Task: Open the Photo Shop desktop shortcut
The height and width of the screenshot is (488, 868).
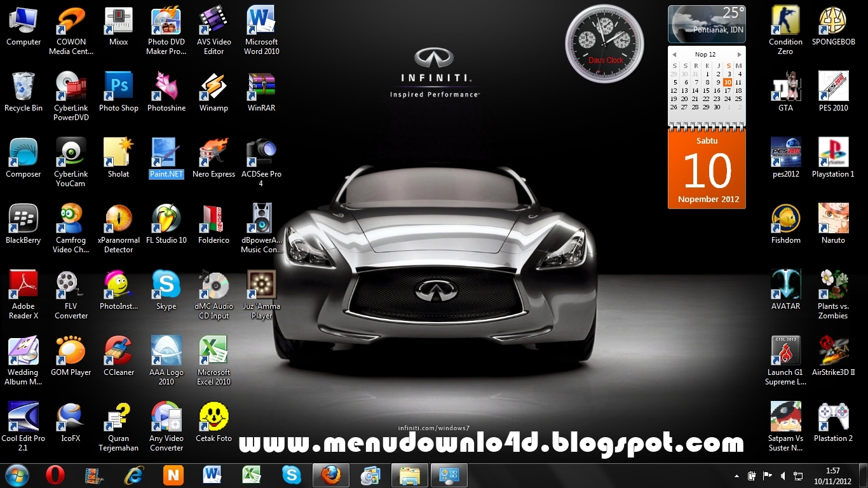Action: click(119, 92)
